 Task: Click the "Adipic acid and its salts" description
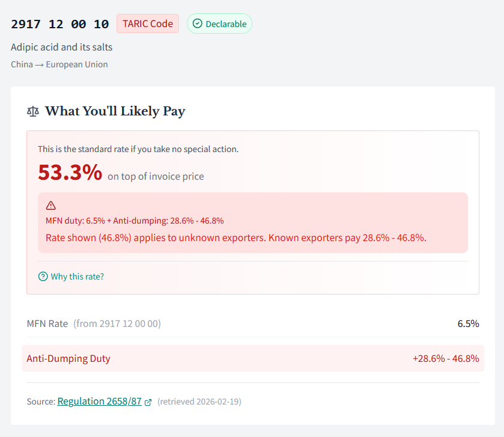click(x=61, y=47)
